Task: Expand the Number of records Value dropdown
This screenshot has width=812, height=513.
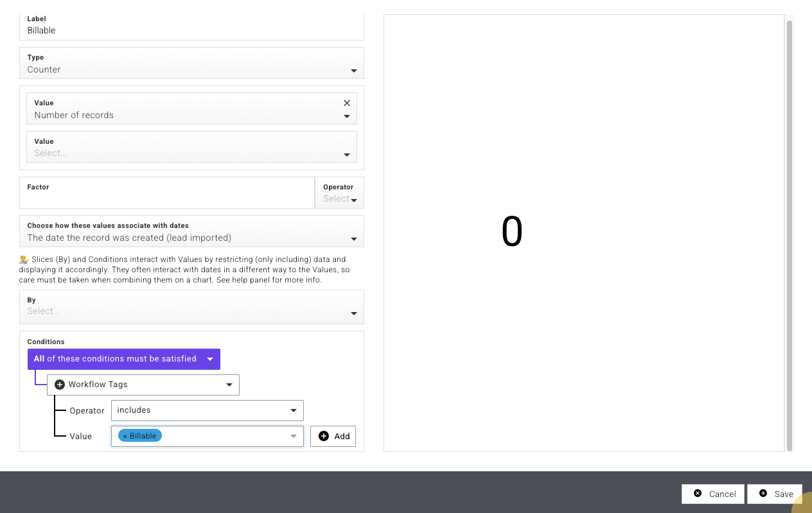Action: (346, 116)
